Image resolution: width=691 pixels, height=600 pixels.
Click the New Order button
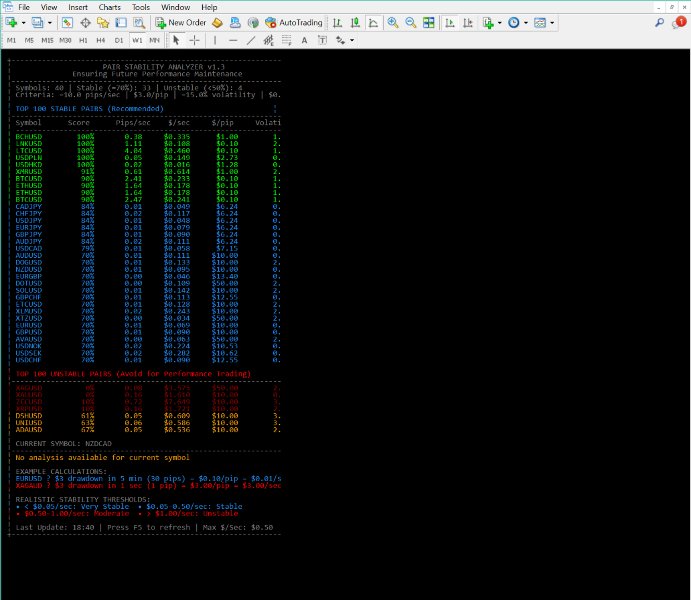[x=181, y=22]
